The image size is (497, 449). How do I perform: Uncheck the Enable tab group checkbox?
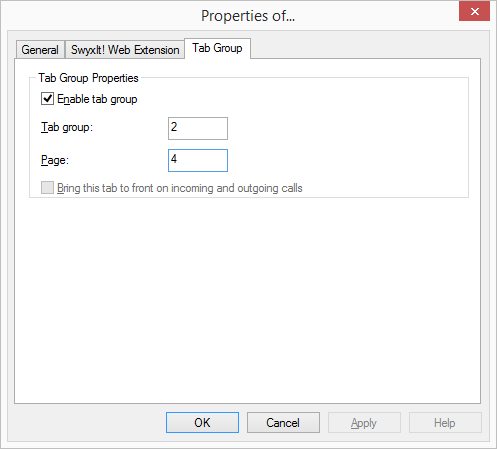47,99
